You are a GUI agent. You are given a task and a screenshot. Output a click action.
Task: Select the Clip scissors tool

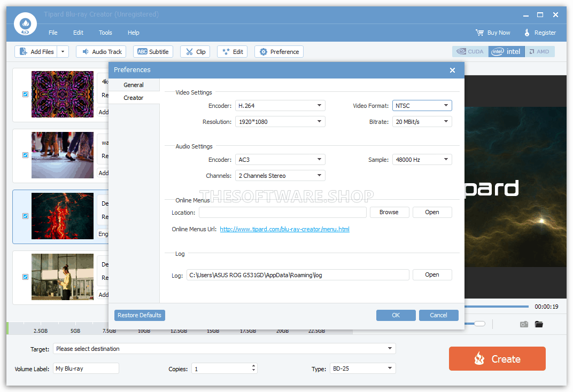pyautogui.click(x=195, y=52)
